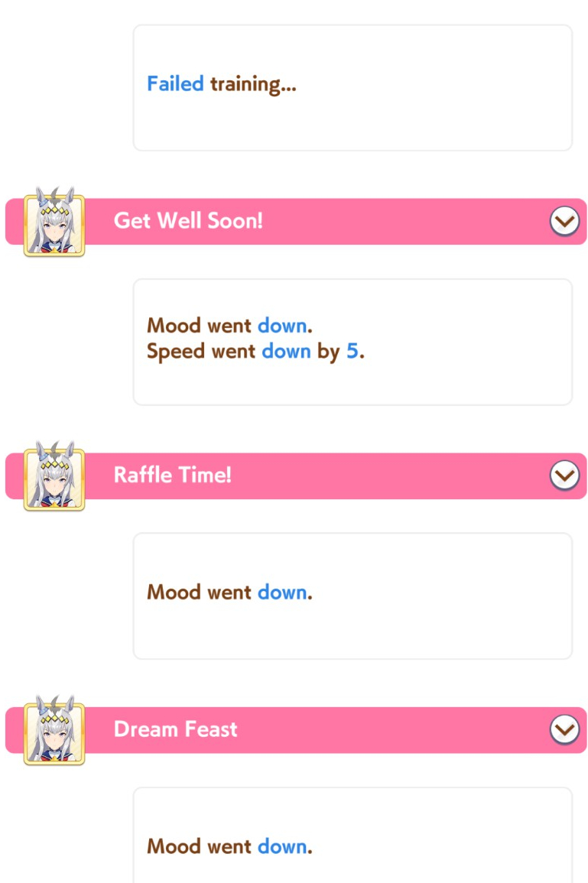Click the blue down word under Dream Feast
This screenshot has height=883, width=588.
coord(282,847)
